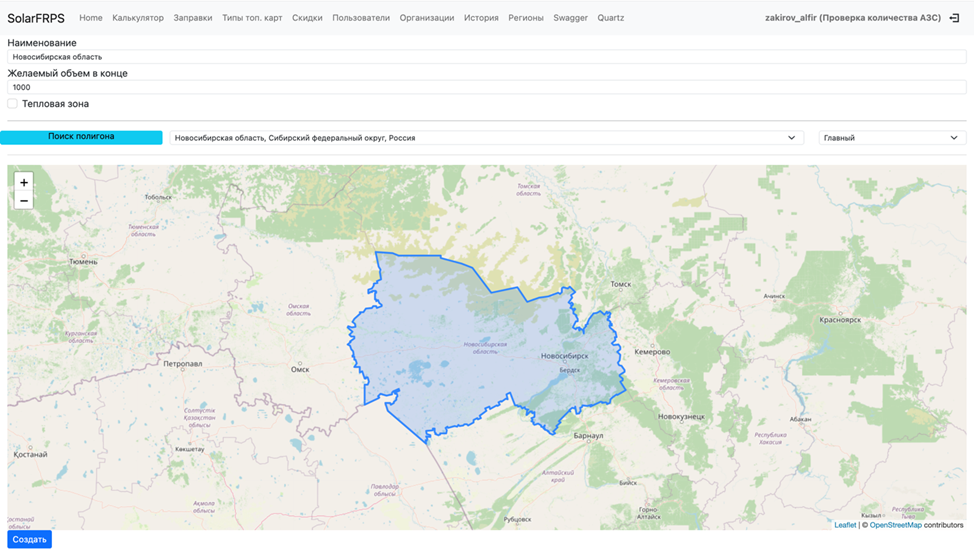The width and height of the screenshot is (974, 552).
Task: Click the SolarFRPS brand logo
Action: coord(36,18)
